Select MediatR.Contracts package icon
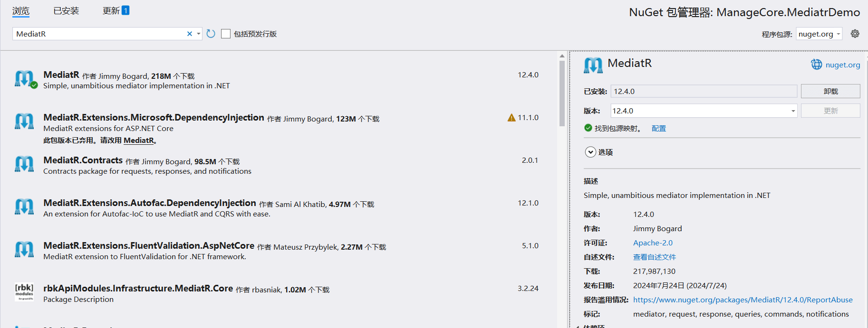Image resolution: width=868 pixels, height=328 pixels. 25,164
